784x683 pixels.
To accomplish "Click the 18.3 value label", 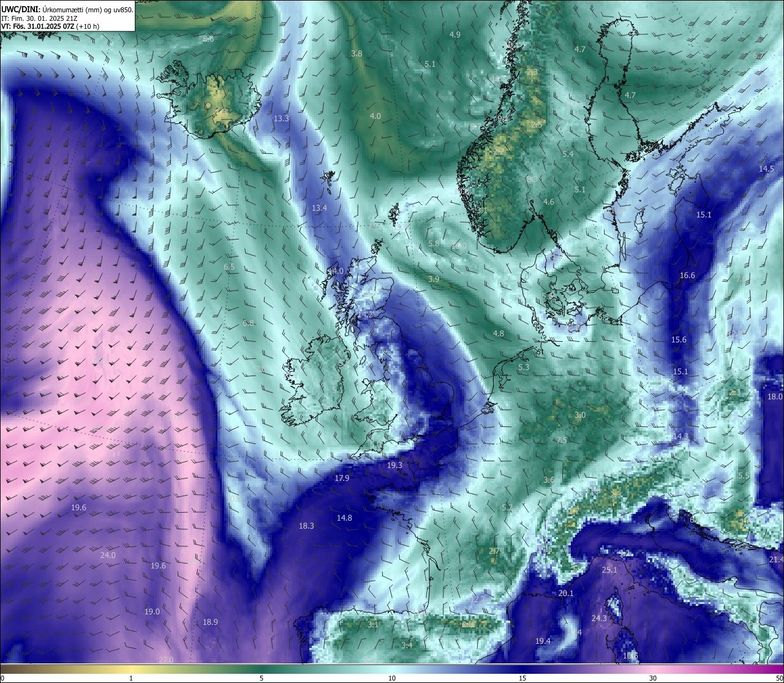I will coord(306,526).
